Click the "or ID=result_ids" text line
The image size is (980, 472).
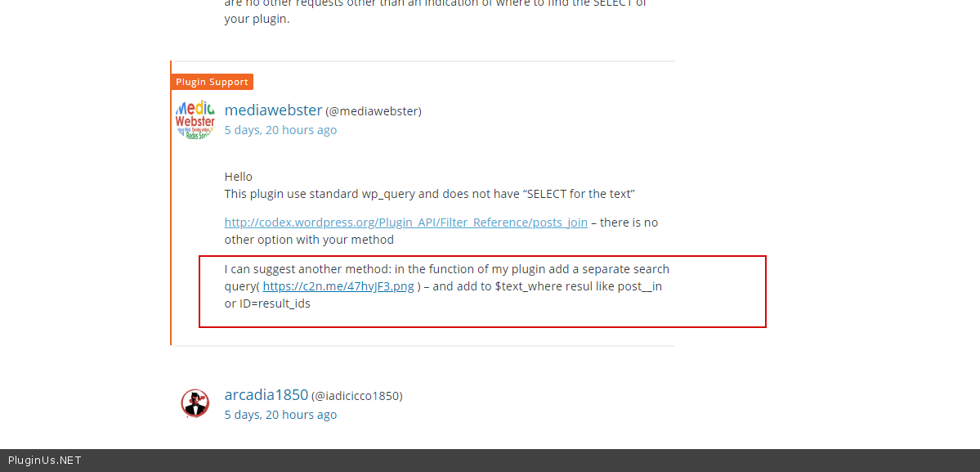coord(267,303)
